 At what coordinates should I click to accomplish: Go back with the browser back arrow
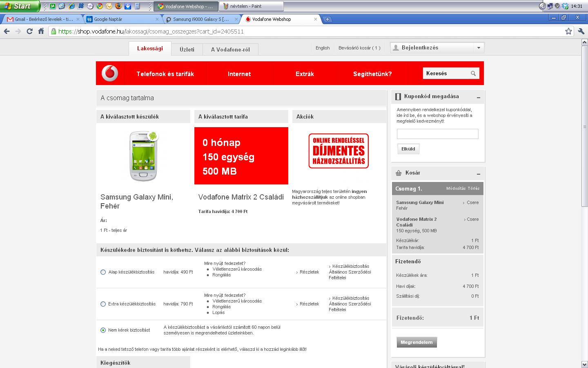click(x=7, y=31)
